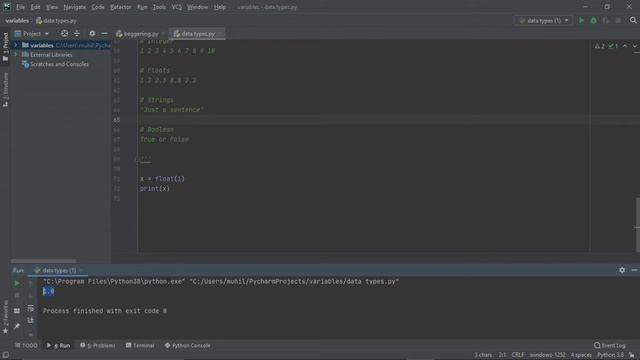Click editor vertical scrollbar thumb
Image resolution: width=640 pixels, height=360 pixels.
[638, 225]
